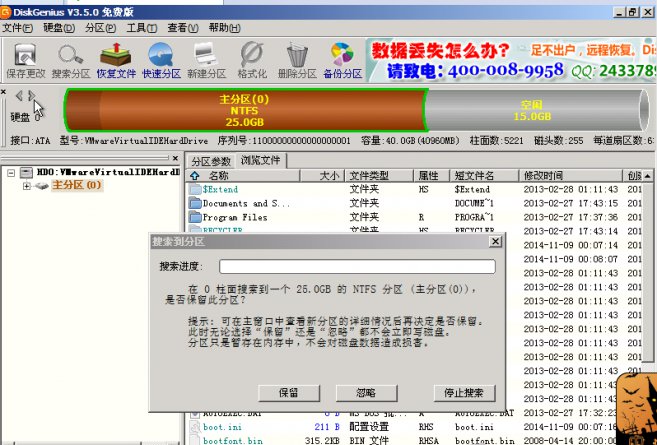
Task: Click the 删除分区 trash bin icon
Action: [297, 60]
